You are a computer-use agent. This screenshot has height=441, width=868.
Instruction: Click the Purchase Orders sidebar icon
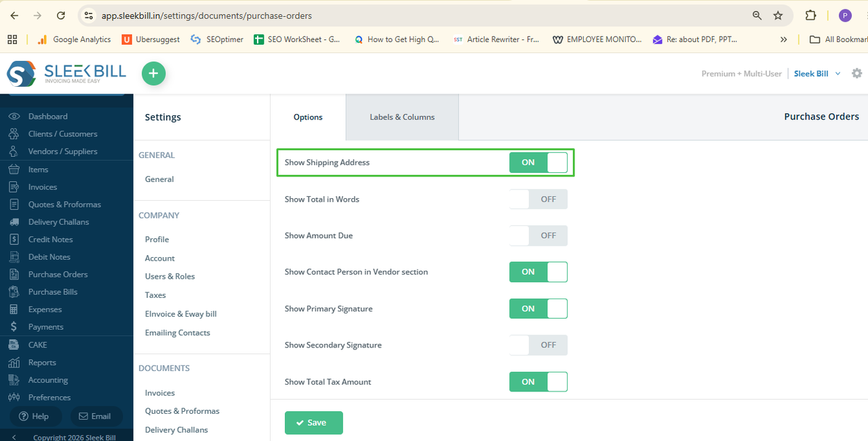coord(14,274)
